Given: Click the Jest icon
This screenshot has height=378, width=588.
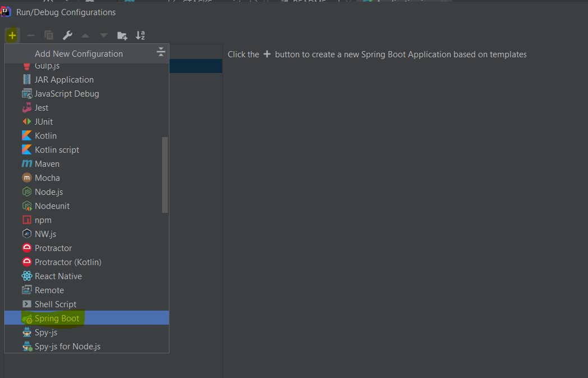Looking at the screenshot, I should coord(26,108).
